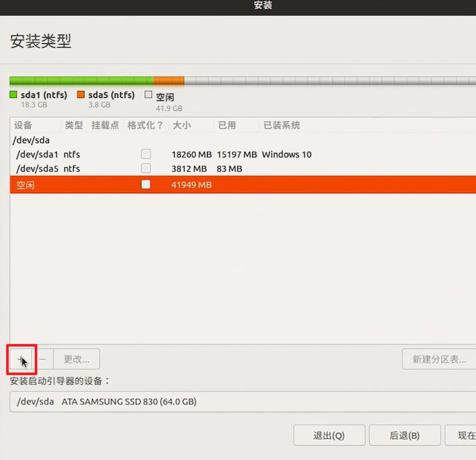Toggle format checkbox for /dev/sda5
This screenshot has width=476, height=460.
[x=146, y=168]
